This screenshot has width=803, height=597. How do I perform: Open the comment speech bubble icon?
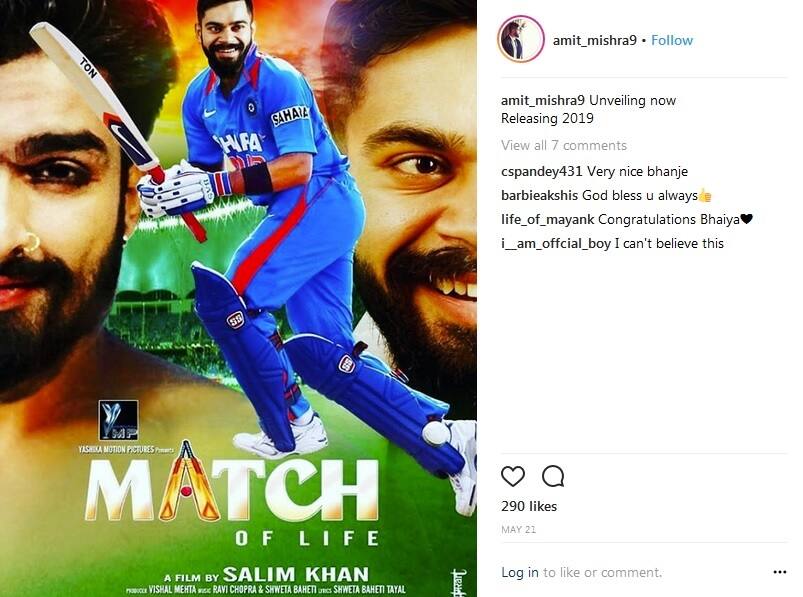tap(553, 476)
